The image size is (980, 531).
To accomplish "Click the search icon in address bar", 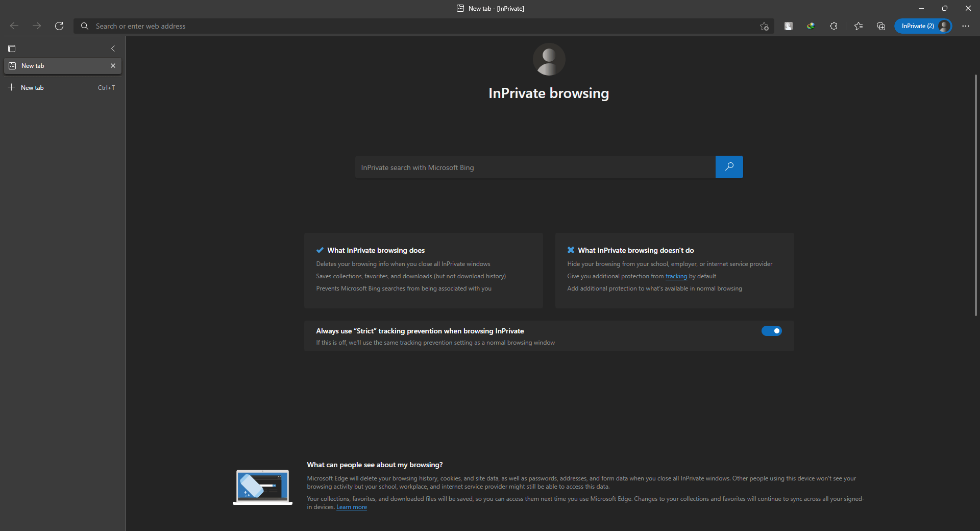I will click(85, 26).
